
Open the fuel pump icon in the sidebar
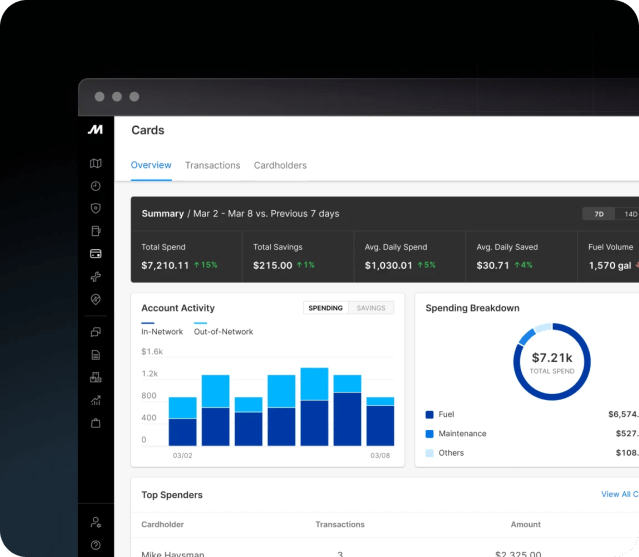point(96,231)
